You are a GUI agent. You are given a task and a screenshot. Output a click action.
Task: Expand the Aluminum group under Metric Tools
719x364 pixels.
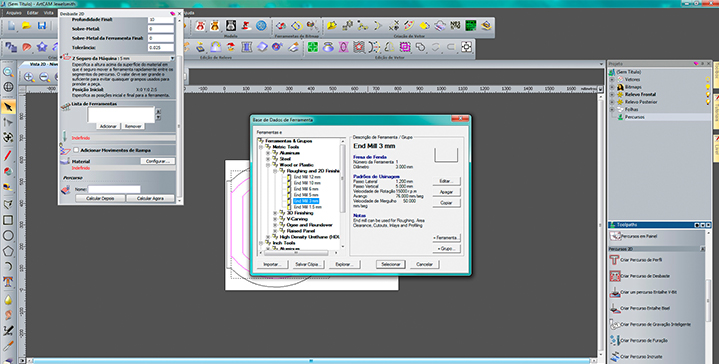[x=268, y=153]
